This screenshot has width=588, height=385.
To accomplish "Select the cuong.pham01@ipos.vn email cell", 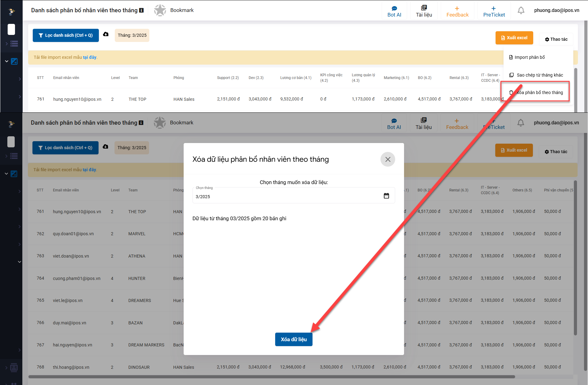I will 77,278.
